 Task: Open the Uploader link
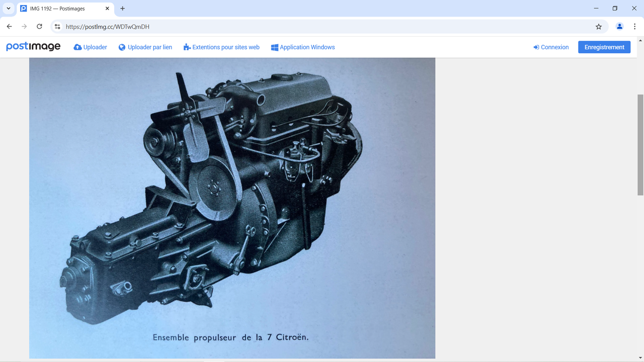pyautogui.click(x=91, y=47)
